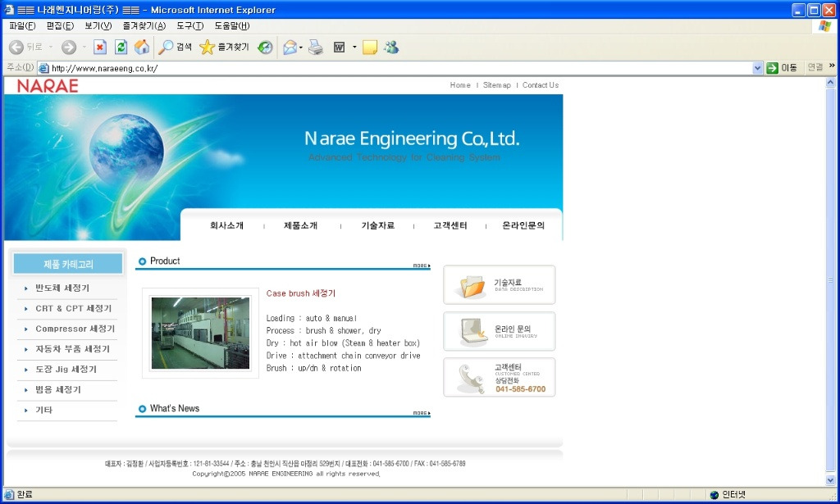840x504 pixels.
Task: Open the History toolbar icon
Action: pyautogui.click(x=265, y=47)
